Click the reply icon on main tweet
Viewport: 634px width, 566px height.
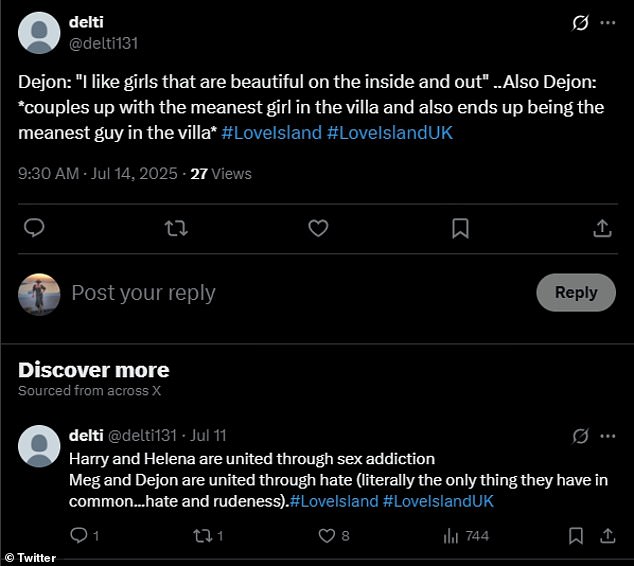(x=34, y=229)
